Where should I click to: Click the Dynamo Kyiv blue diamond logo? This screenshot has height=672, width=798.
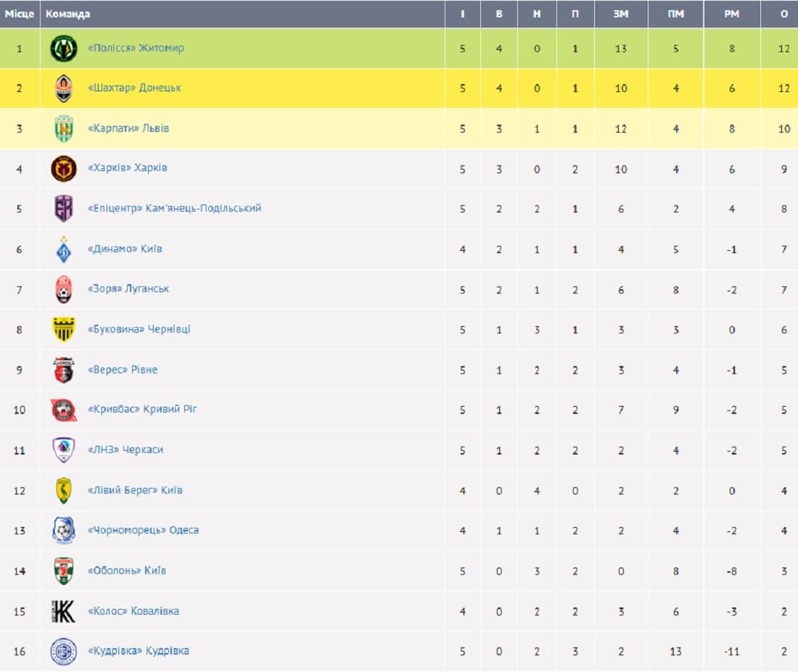(x=64, y=249)
